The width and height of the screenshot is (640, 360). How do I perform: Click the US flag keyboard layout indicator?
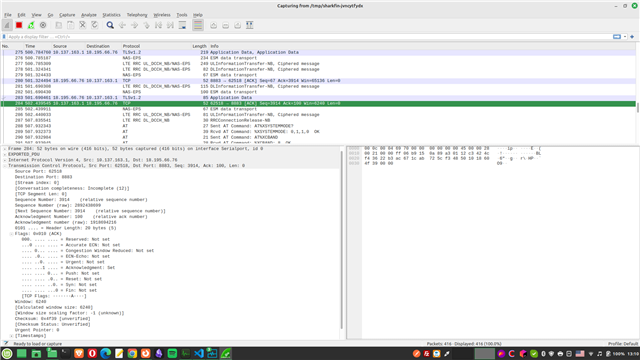click(580, 354)
